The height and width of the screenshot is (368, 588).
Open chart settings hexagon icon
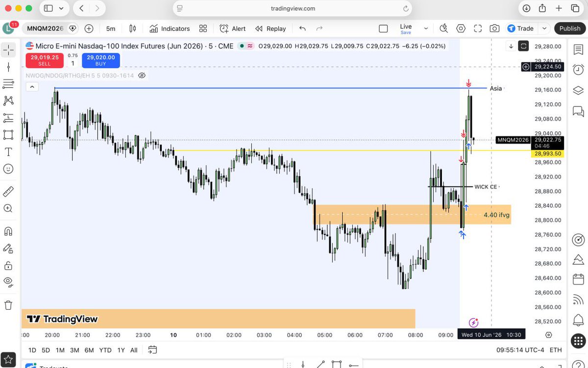click(x=461, y=28)
